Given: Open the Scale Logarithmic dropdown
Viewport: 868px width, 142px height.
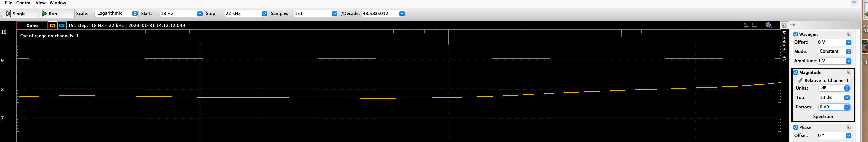Looking at the screenshot, I should coord(116,13).
